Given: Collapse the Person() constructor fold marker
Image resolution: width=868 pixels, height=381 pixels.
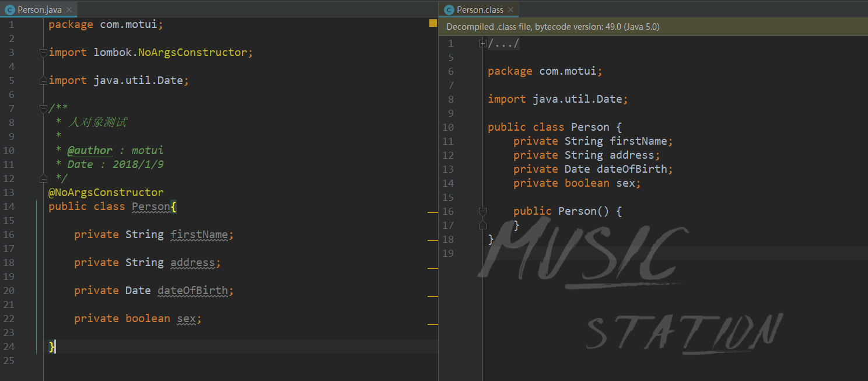Looking at the screenshot, I should 482,211.
